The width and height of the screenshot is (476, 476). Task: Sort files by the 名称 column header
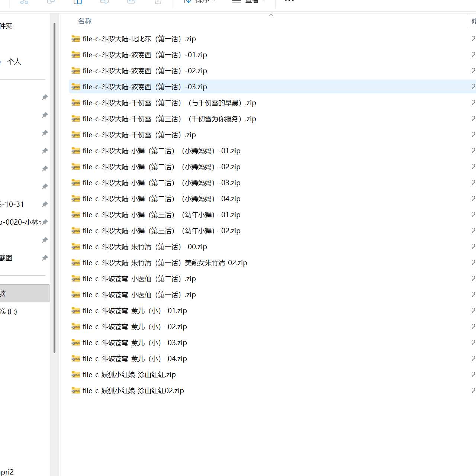coord(85,21)
